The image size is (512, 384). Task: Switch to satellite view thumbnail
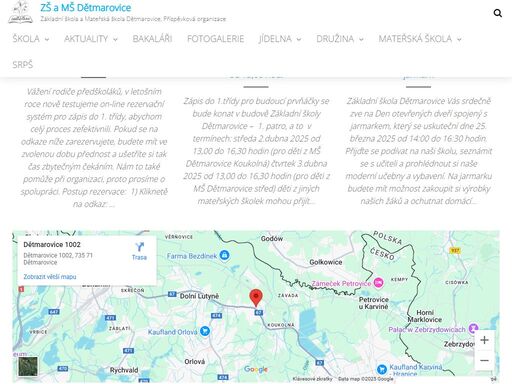point(28,366)
